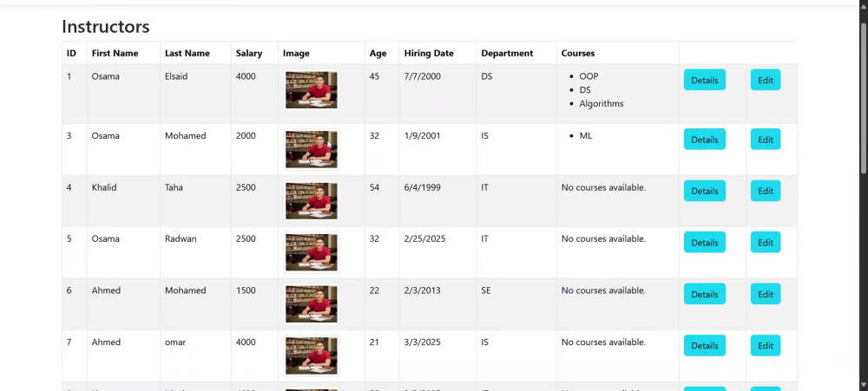View Details of Osama Radwan
The height and width of the screenshot is (391, 868).
pyautogui.click(x=704, y=242)
